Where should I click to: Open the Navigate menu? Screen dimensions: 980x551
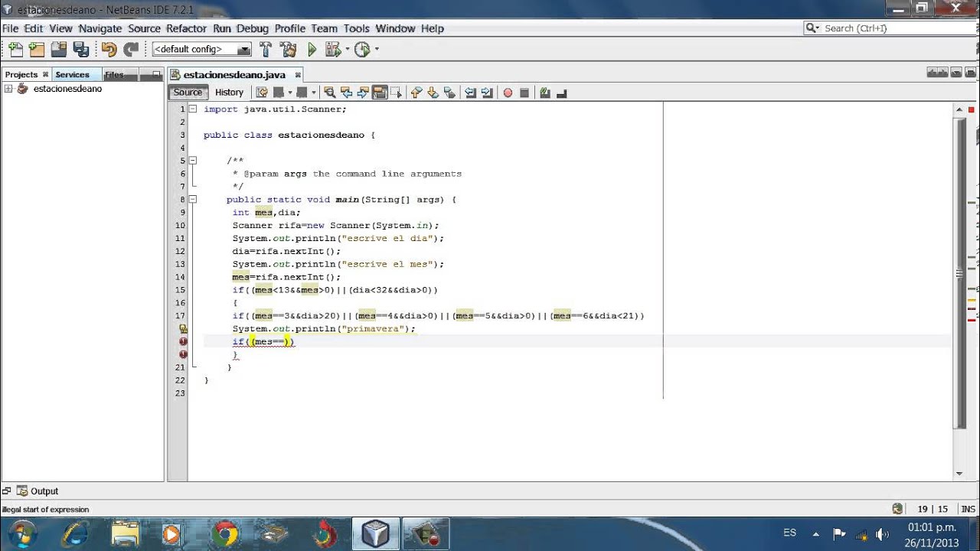point(100,28)
